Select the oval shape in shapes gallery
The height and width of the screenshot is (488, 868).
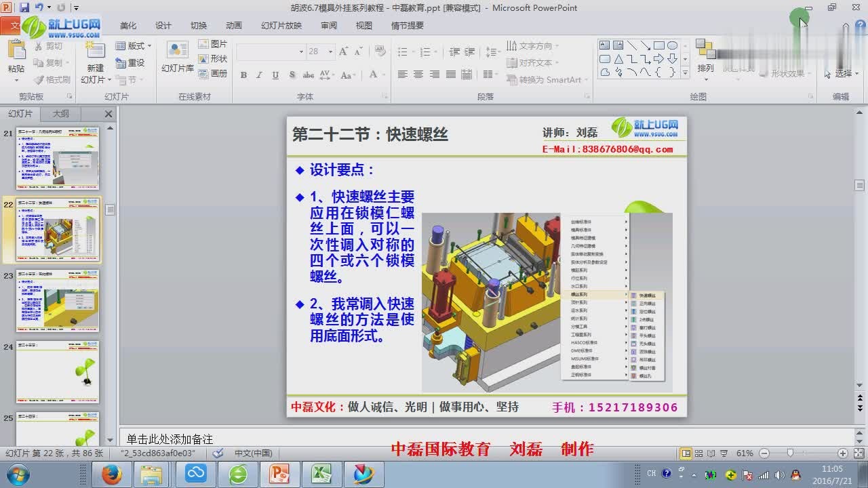[672, 45]
